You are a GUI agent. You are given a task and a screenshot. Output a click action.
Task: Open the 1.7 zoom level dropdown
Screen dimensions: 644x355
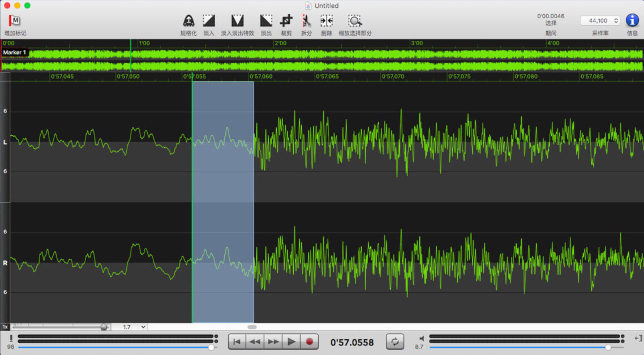129,327
